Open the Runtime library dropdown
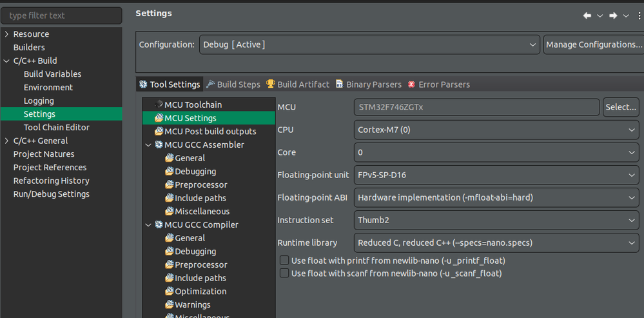Image resolution: width=644 pixels, height=318 pixels. click(496, 243)
